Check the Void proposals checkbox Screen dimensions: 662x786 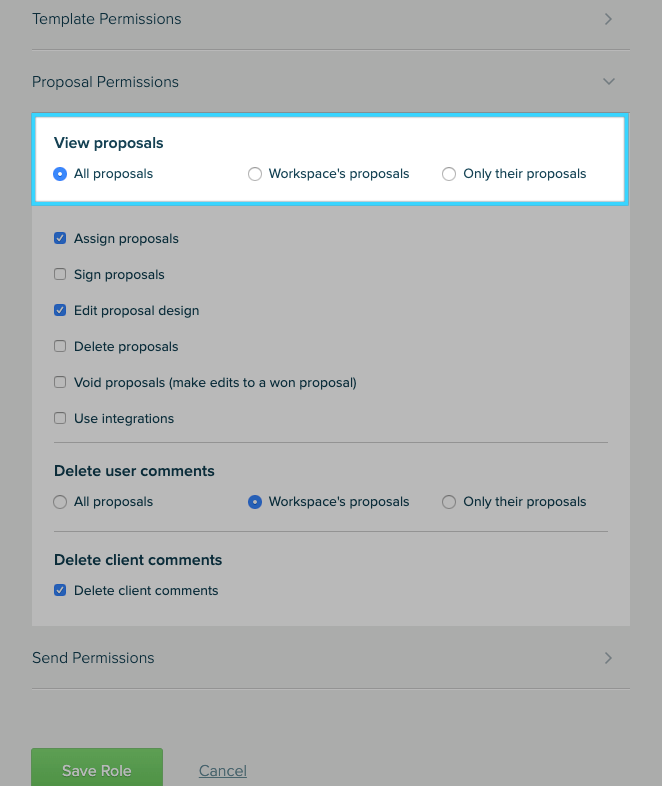pos(60,382)
